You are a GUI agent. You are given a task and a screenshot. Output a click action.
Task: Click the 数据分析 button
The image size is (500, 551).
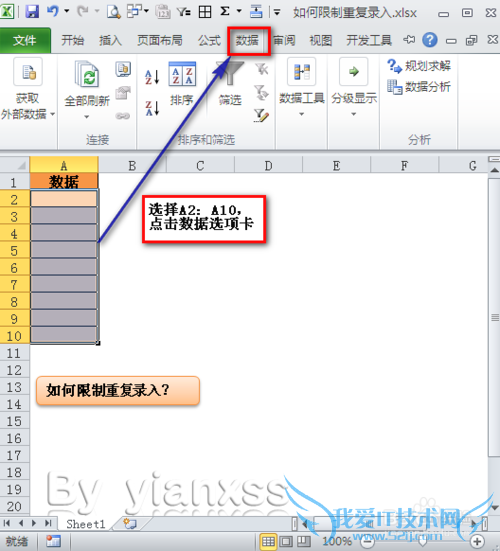click(x=419, y=87)
